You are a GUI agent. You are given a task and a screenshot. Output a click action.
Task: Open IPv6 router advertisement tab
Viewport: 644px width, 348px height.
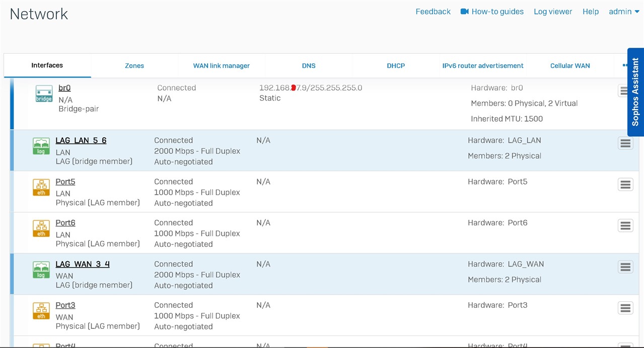pos(483,66)
